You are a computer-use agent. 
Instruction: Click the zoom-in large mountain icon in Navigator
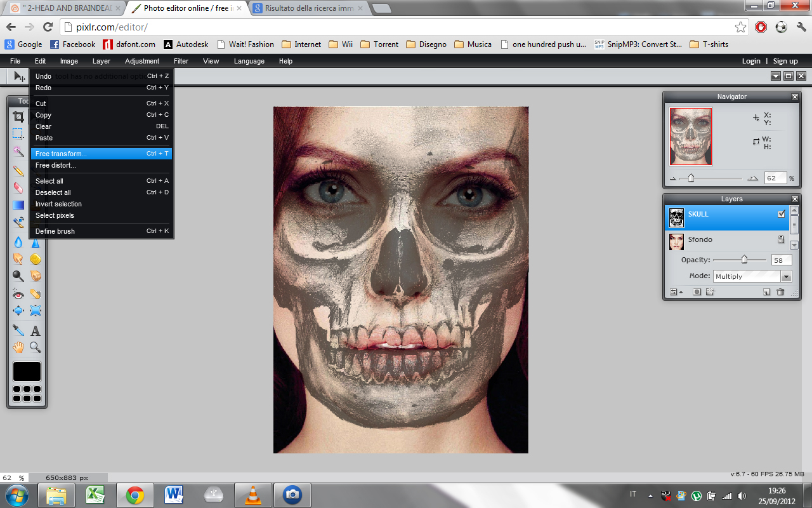(753, 178)
